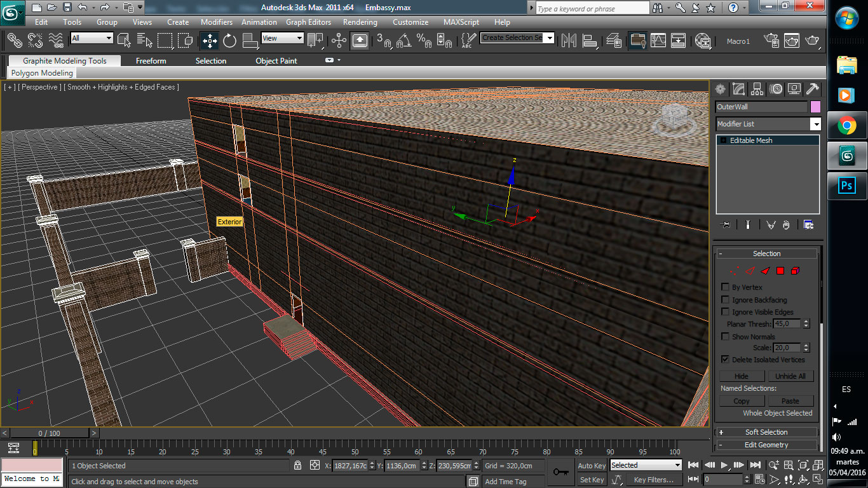Open the Selected key filter dropdown
Image resolution: width=868 pixels, height=488 pixels.
646,465
